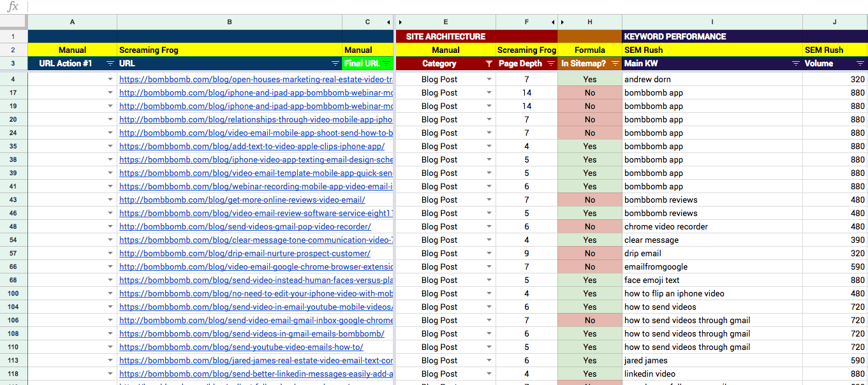Image resolution: width=868 pixels, height=385 pixels.
Task: Select volume 590 in emailfromgoogle row
Action: [835, 267]
